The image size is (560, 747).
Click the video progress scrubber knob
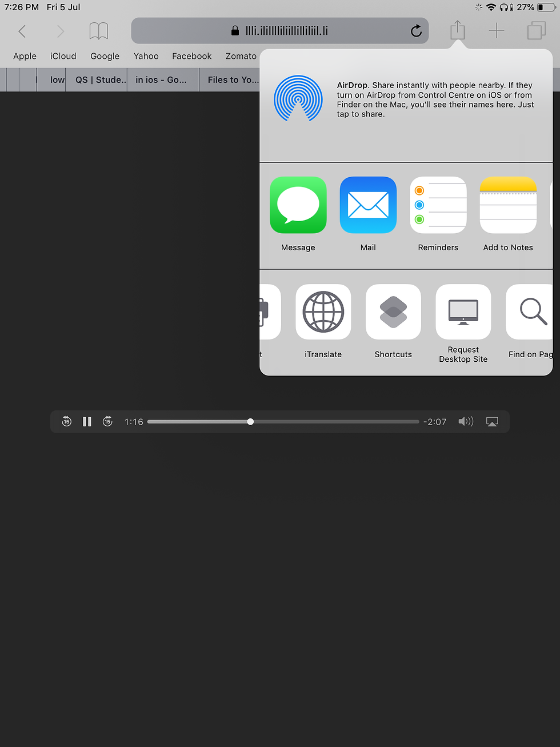point(250,421)
